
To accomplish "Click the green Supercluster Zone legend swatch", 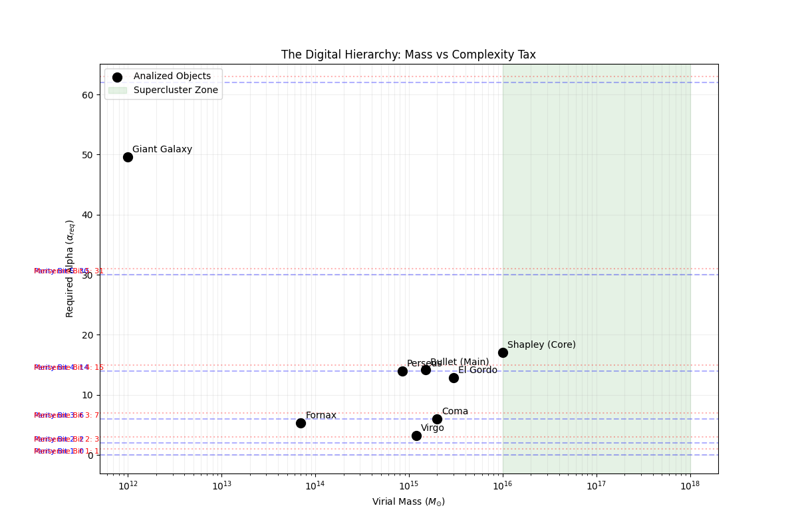I will pos(117,90).
